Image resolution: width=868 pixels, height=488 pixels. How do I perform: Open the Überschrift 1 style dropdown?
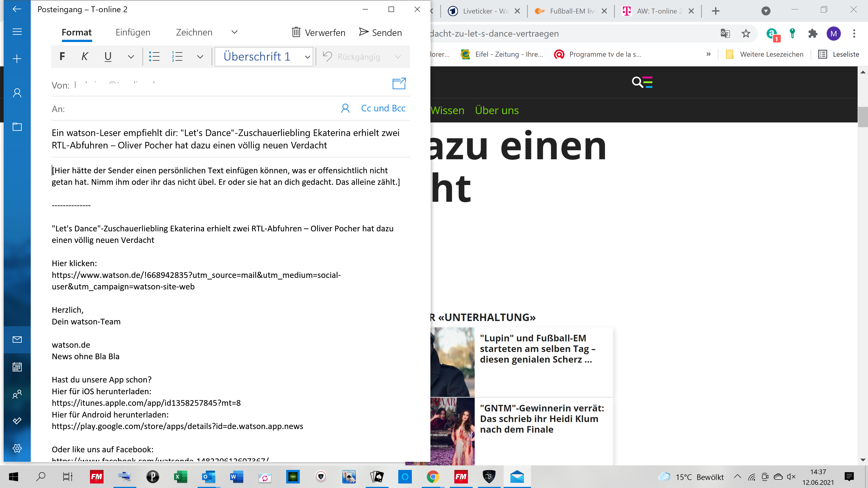264,56
